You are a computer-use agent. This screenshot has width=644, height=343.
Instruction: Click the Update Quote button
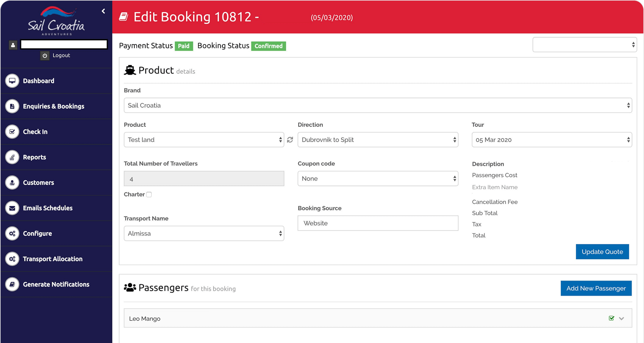click(602, 252)
